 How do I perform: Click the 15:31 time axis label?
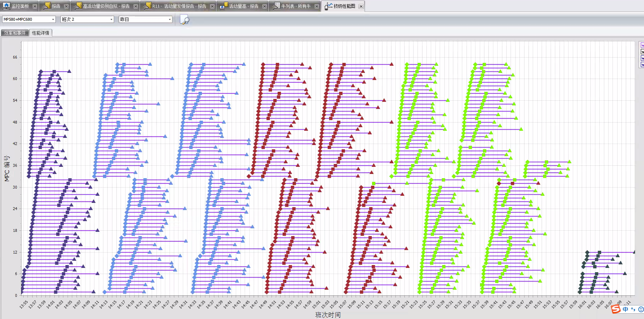click(x=449, y=304)
